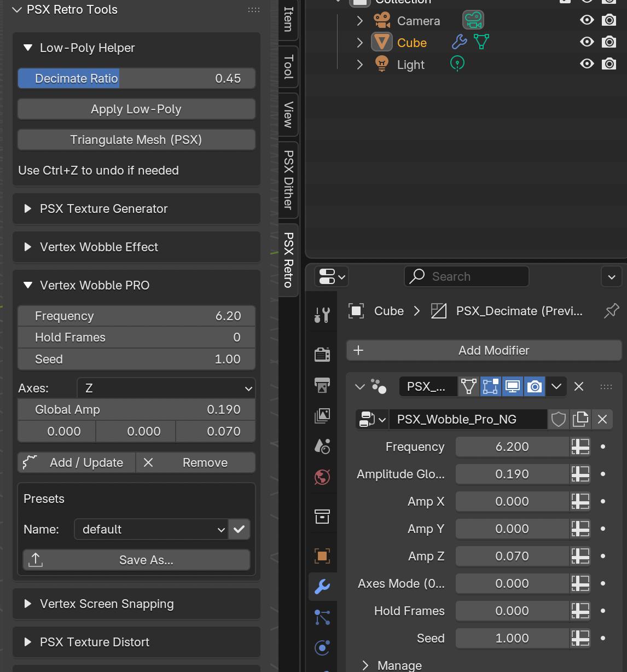Image resolution: width=627 pixels, height=672 pixels.
Task: Remove the PSX_Wobble_Pro_NG node group link
Action: click(x=602, y=419)
